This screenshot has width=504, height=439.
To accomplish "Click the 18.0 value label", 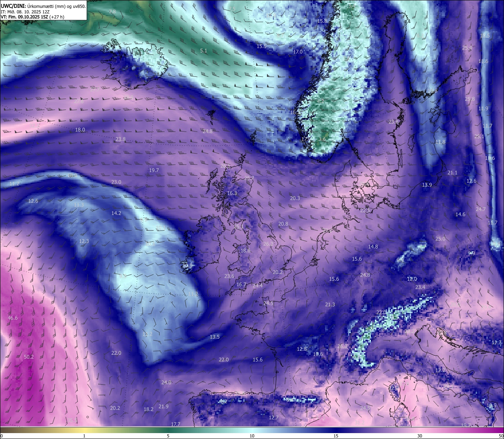I will pos(80,130).
